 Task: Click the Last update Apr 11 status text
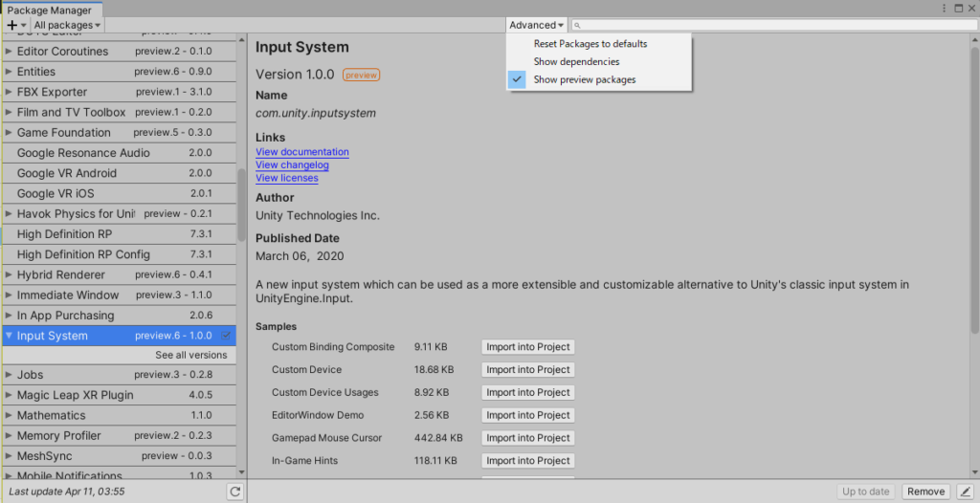67,492
